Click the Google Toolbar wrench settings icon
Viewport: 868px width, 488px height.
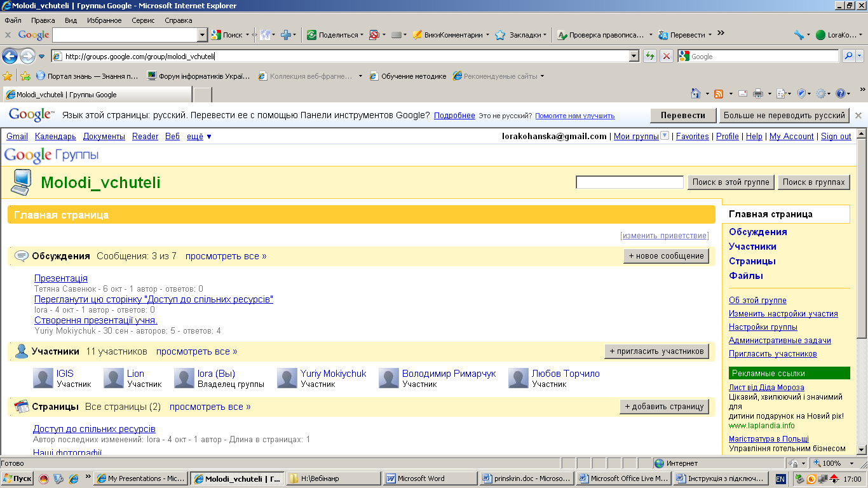click(798, 35)
